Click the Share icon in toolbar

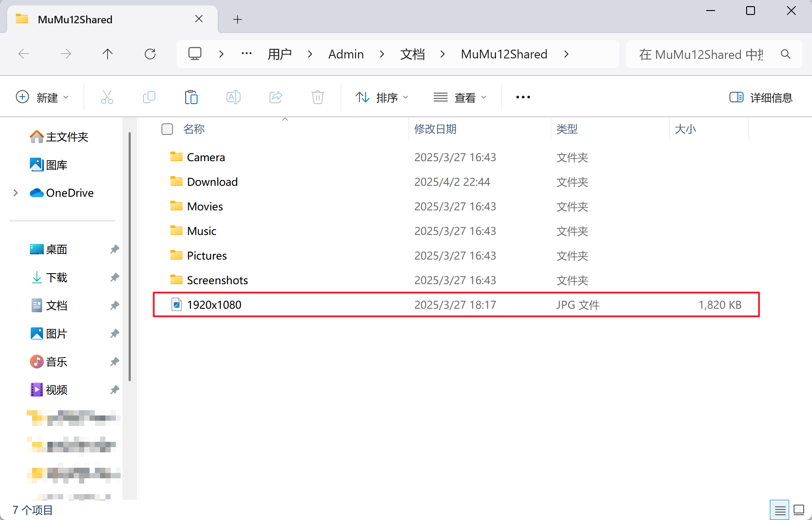276,97
